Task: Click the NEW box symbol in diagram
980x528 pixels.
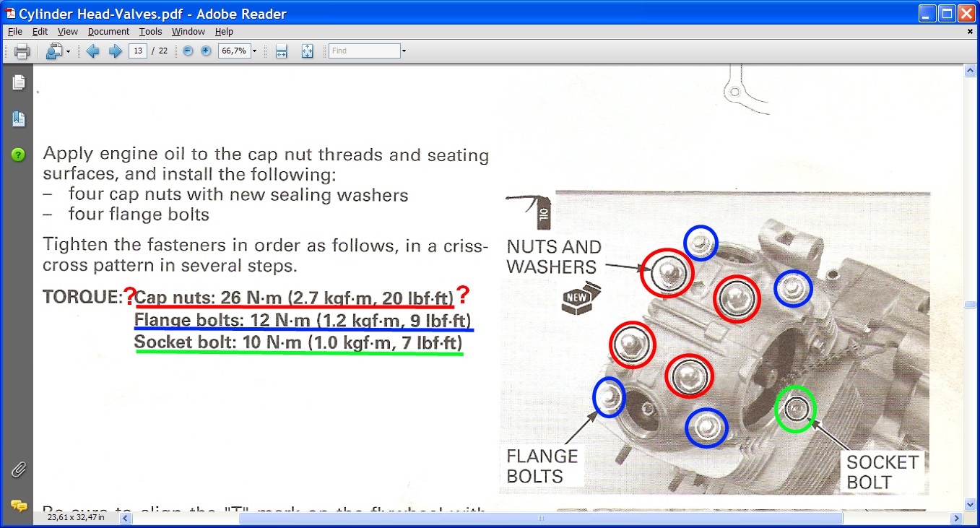Action: 581,300
